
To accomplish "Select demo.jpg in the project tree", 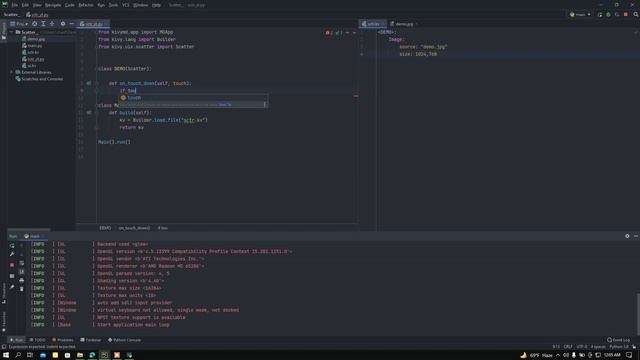I will (33, 39).
